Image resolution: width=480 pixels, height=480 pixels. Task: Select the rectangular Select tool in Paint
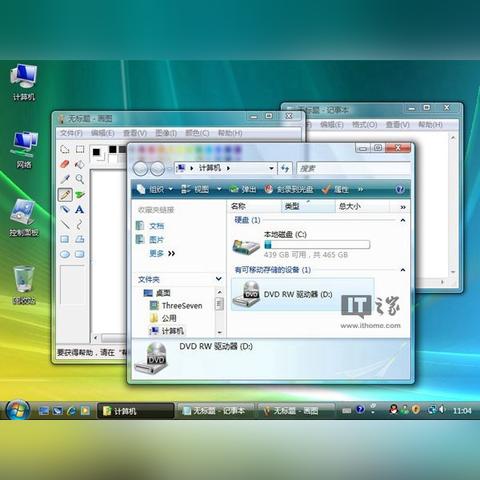(x=80, y=149)
